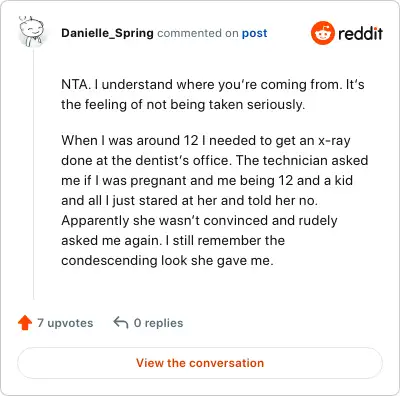Click the line starting "When I was around 12"
This screenshot has height=396, width=400.
point(206,141)
